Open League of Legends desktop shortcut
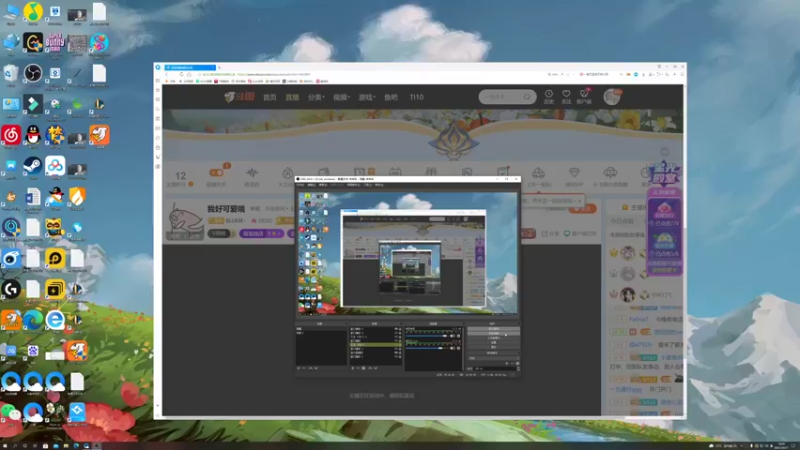 pyautogui.click(x=99, y=104)
